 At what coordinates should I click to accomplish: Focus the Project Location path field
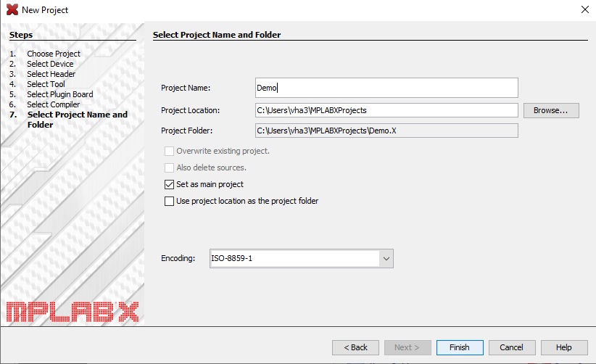pyautogui.click(x=386, y=110)
